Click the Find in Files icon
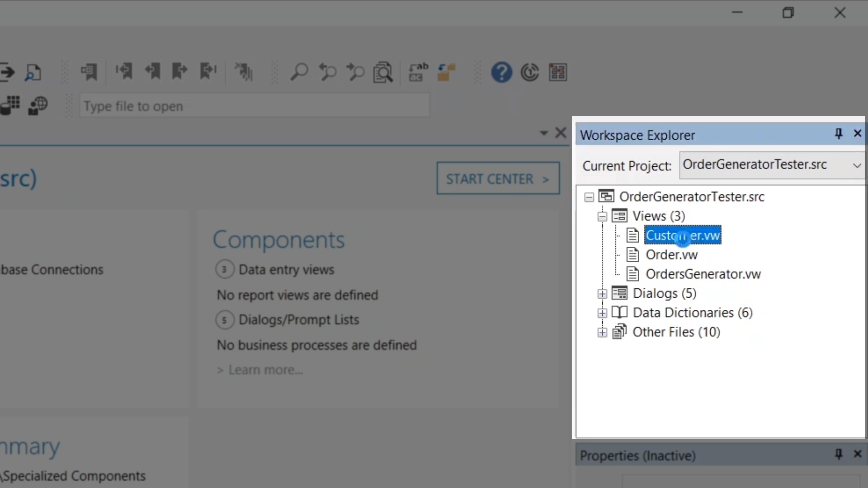 click(383, 72)
